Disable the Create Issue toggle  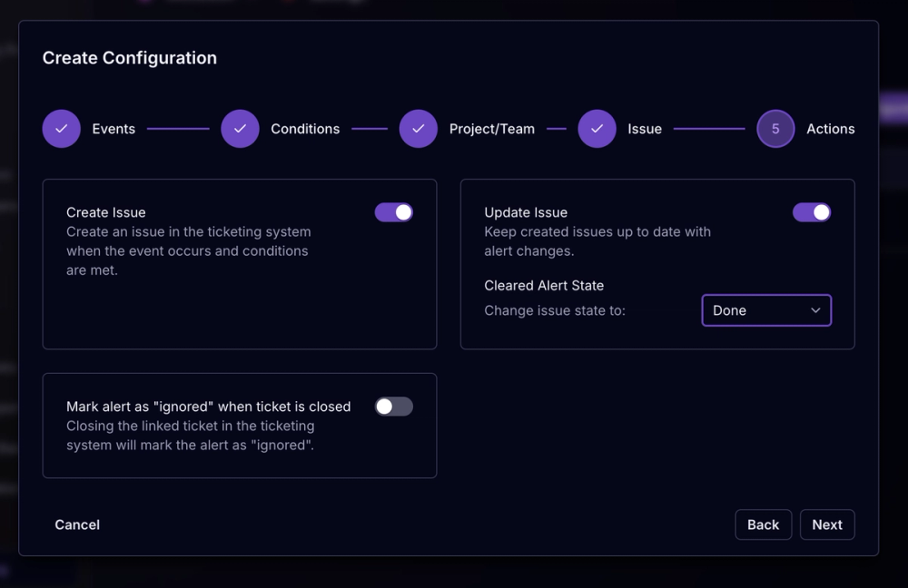point(393,211)
